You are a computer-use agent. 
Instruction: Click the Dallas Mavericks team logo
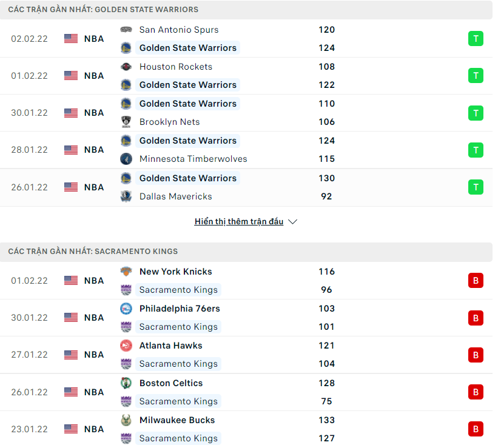coord(126,196)
